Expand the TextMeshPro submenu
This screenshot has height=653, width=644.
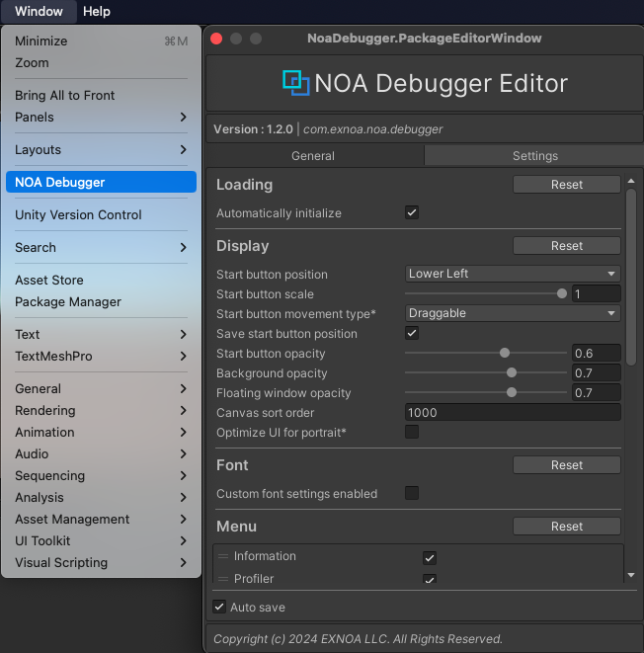101,356
